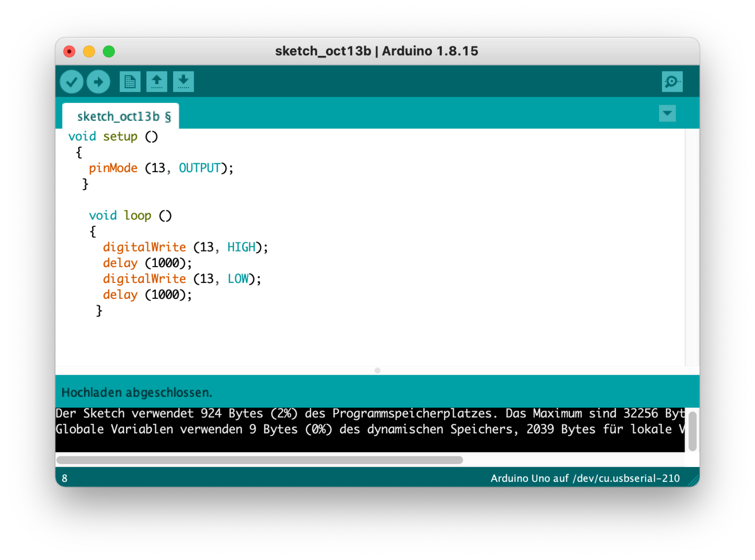Viewport: 755px width, 560px height.
Task: Click the 'void loop ()' line
Action: (x=130, y=216)
